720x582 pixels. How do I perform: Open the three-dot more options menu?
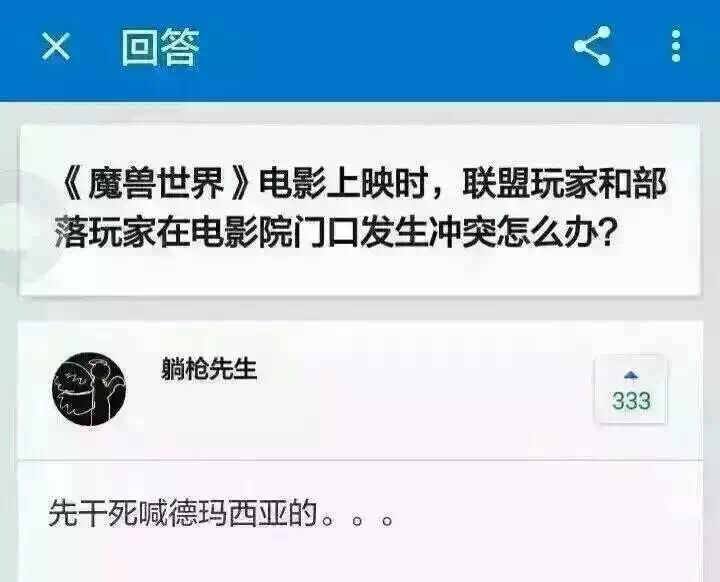(x=675, y=46)
